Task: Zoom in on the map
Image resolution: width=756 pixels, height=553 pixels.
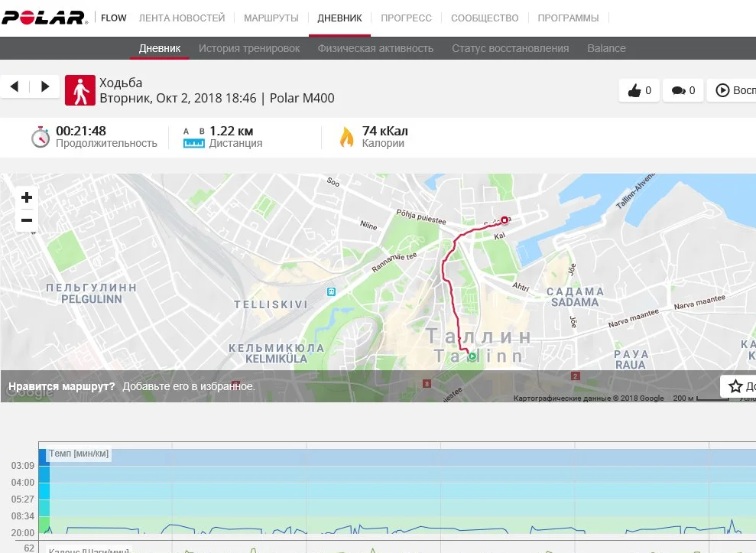Action: (27, 197)
